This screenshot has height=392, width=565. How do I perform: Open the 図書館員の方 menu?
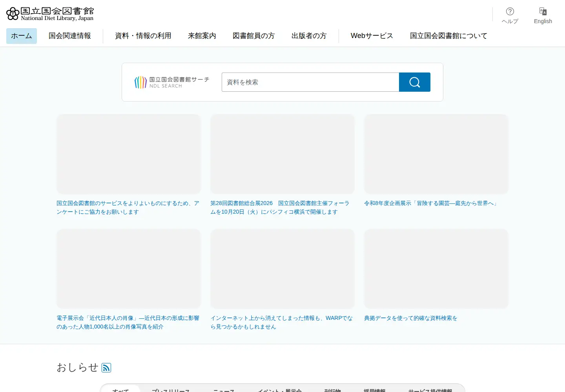click(x=254, y=36)
